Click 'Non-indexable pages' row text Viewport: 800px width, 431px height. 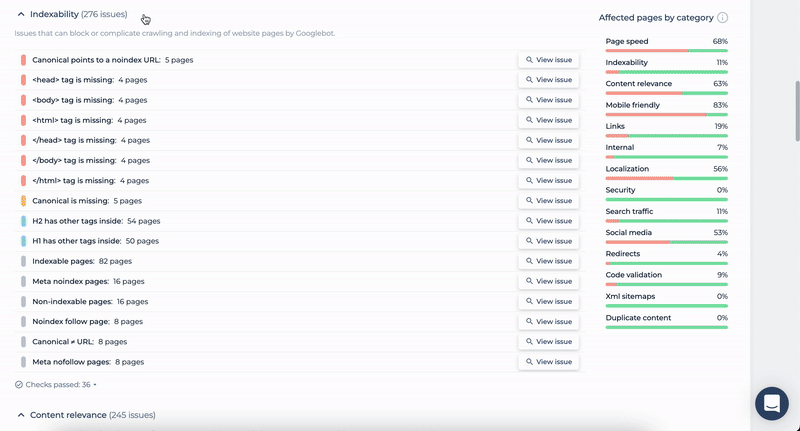[72, 302]
